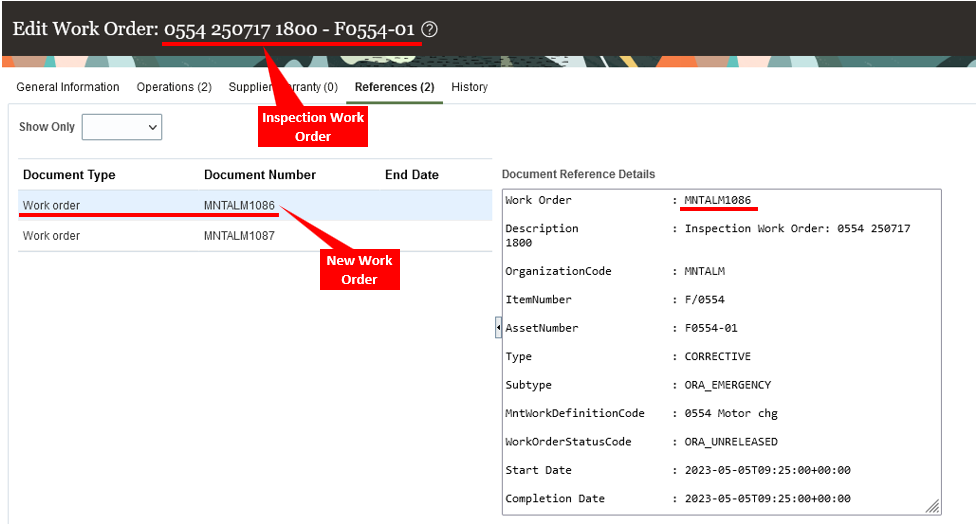The height and width of the screenshot is (524, 978).
Task: Click the CORRECTIVE type value
Action: click(717, 356)
